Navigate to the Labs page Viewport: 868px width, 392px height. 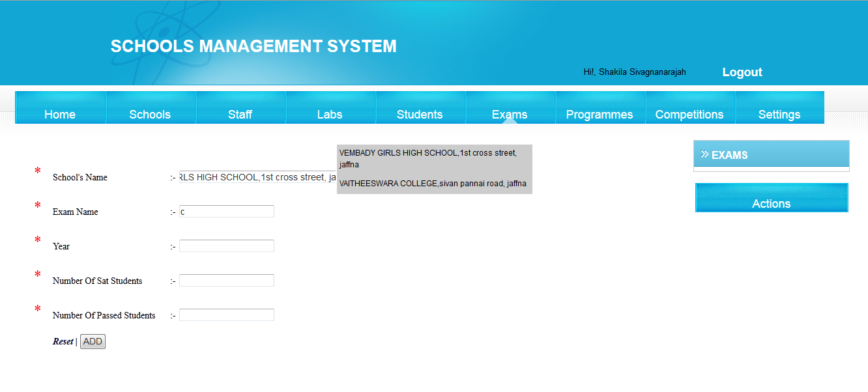tap(330, 114)
